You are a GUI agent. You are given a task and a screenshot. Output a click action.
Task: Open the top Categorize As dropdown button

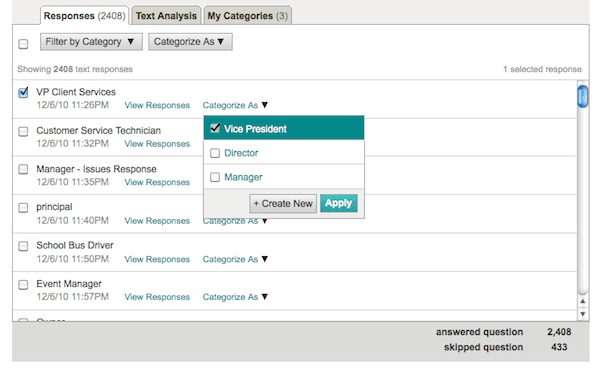tap(190, 41)
